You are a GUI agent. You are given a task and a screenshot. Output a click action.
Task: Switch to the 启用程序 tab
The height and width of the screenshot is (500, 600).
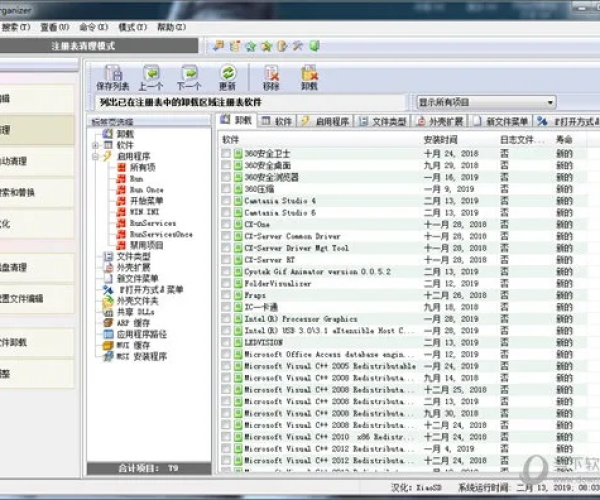[x=325, y=121]
